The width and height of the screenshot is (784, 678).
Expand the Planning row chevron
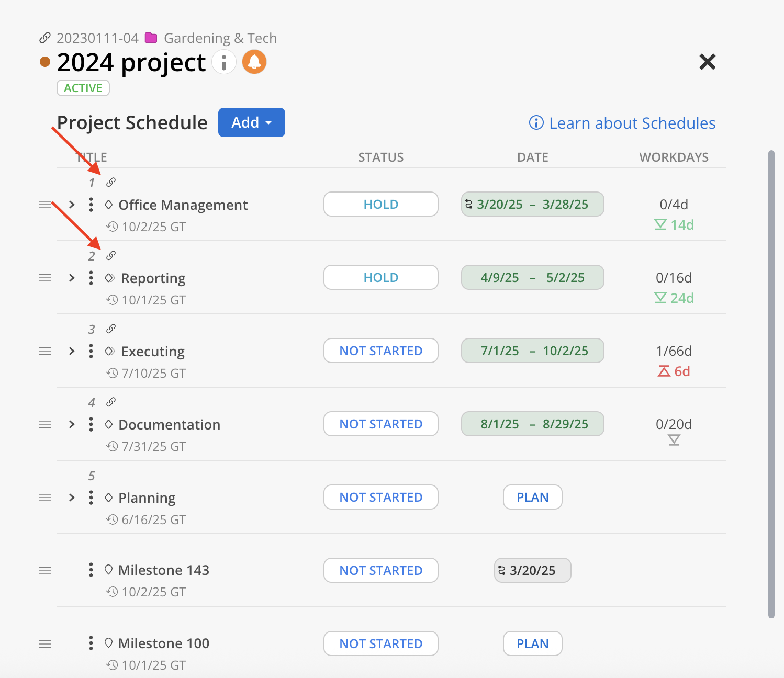coord(72,498)
